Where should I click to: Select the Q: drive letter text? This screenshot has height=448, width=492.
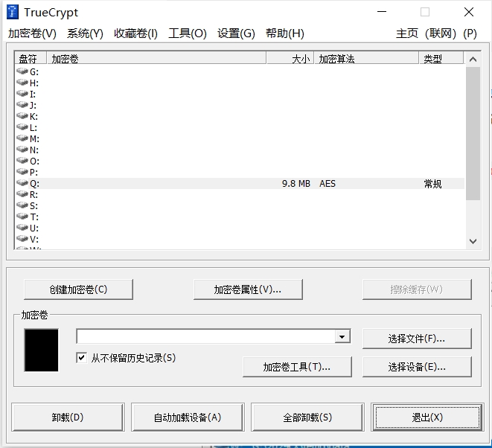pos(34,184)
